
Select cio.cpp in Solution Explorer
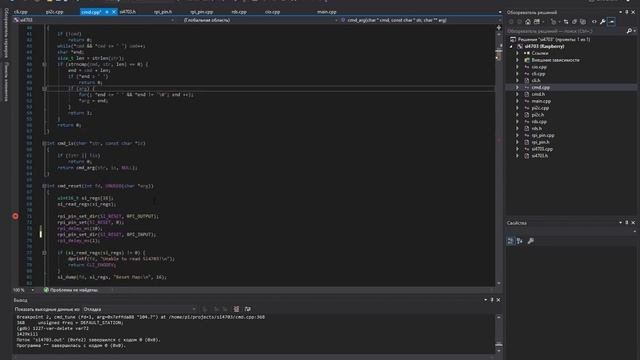pos(539,67)
